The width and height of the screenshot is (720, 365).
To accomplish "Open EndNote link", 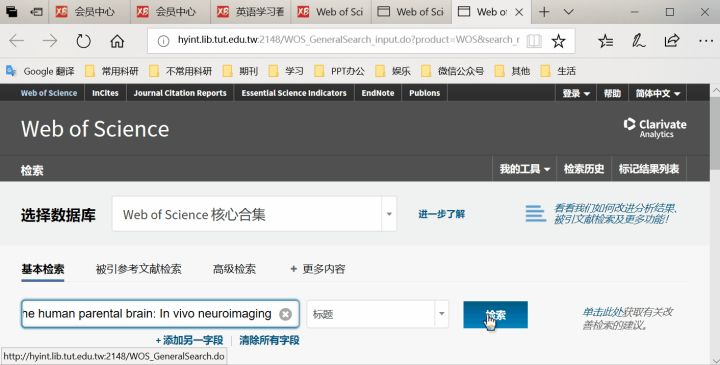I will point(378,93).
